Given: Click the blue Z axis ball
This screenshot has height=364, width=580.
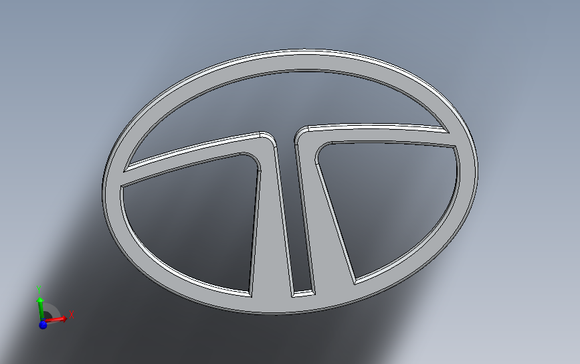Looking at the screenshot, I should point(43,325).
